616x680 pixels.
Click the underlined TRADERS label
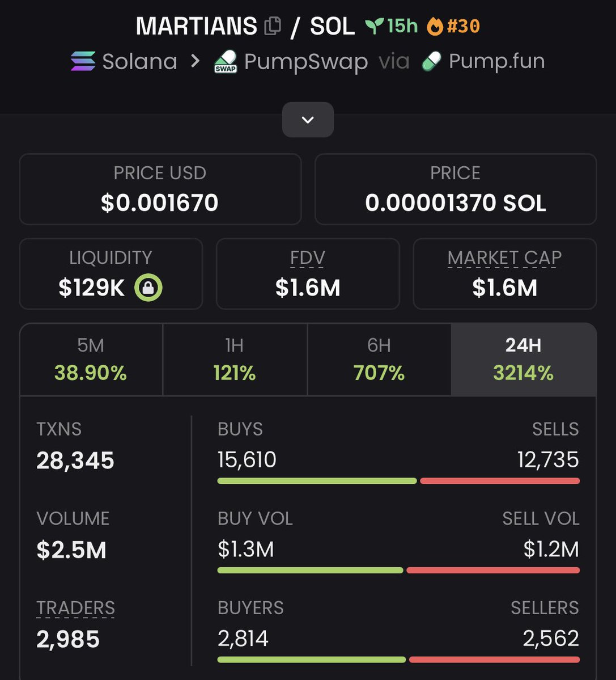(76, 608)
